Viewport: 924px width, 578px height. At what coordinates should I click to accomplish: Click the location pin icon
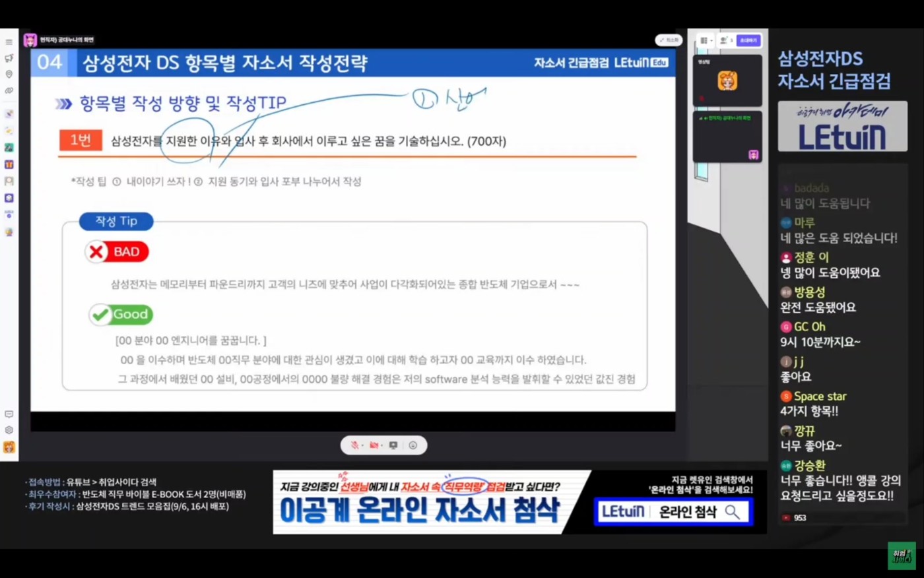pyautogui.click(x=9, y=75)
